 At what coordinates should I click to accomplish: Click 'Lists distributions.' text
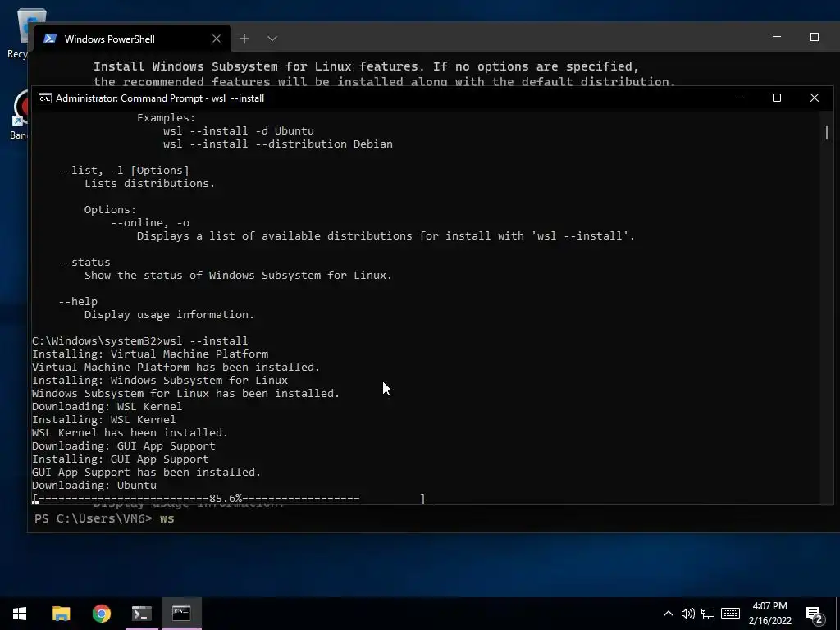click(149, 183)
